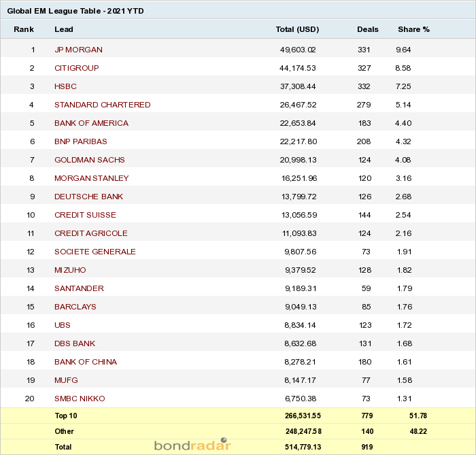
Task: Click the Other summary row label
Action: 64,431
